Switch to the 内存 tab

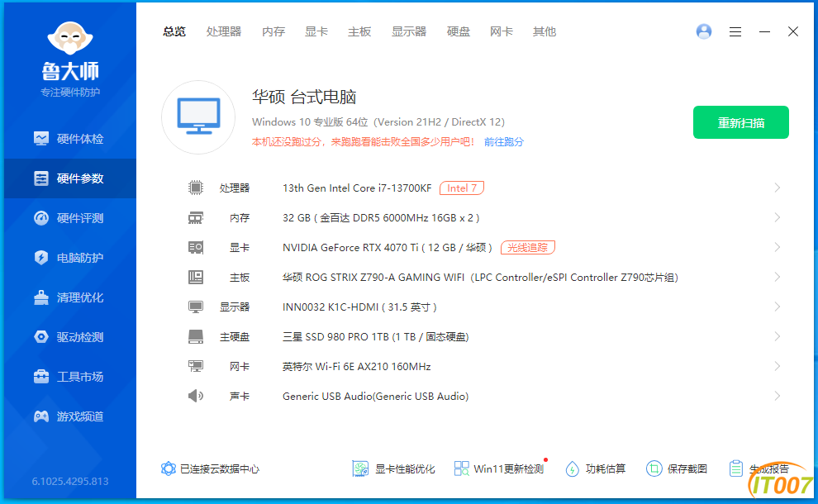(273, 32)
